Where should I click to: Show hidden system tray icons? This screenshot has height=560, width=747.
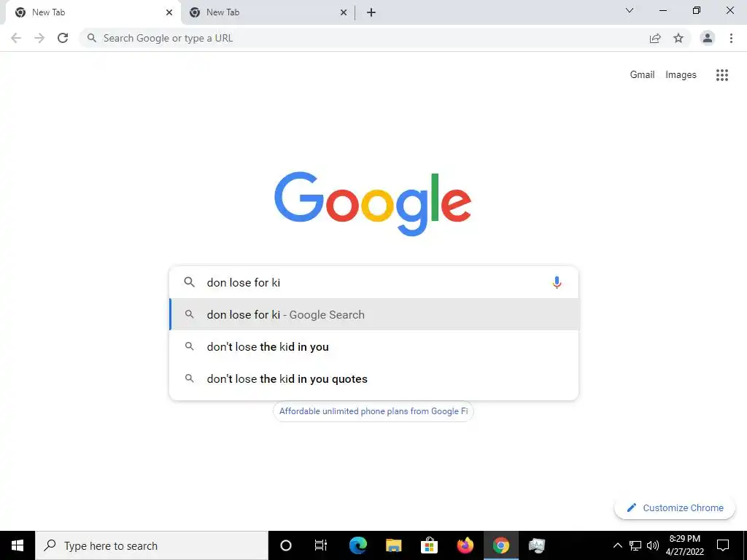(617, 545)
